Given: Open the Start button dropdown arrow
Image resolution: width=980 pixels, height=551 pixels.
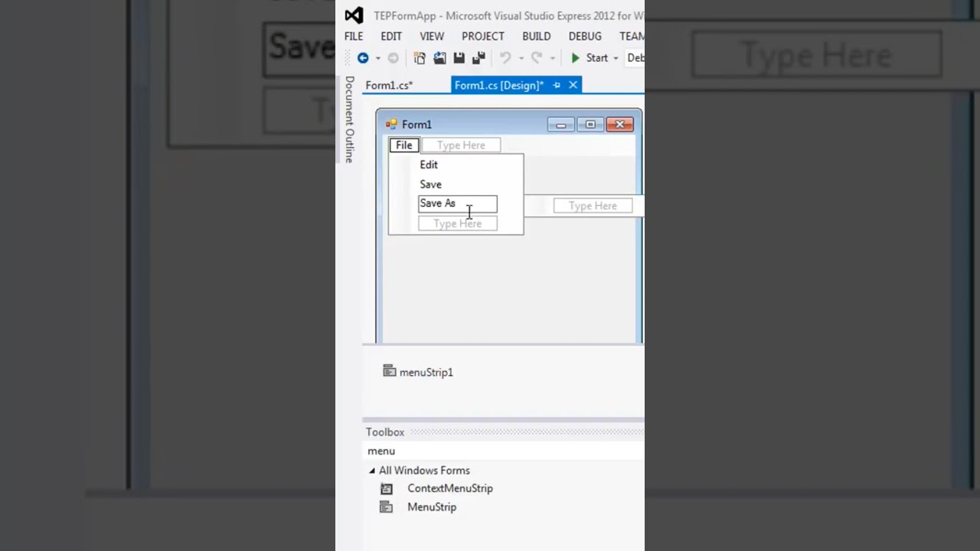Looking at the screenshot, I should (616, 58).
